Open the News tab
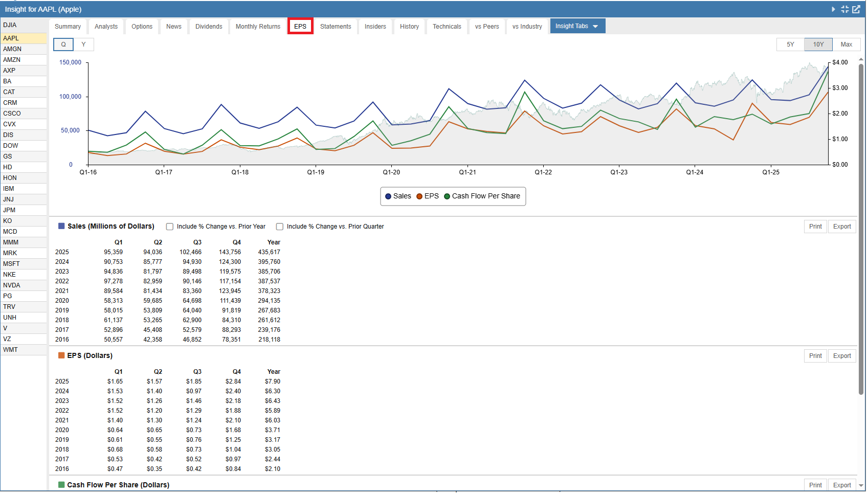868x494 pixels. (174, 27)
